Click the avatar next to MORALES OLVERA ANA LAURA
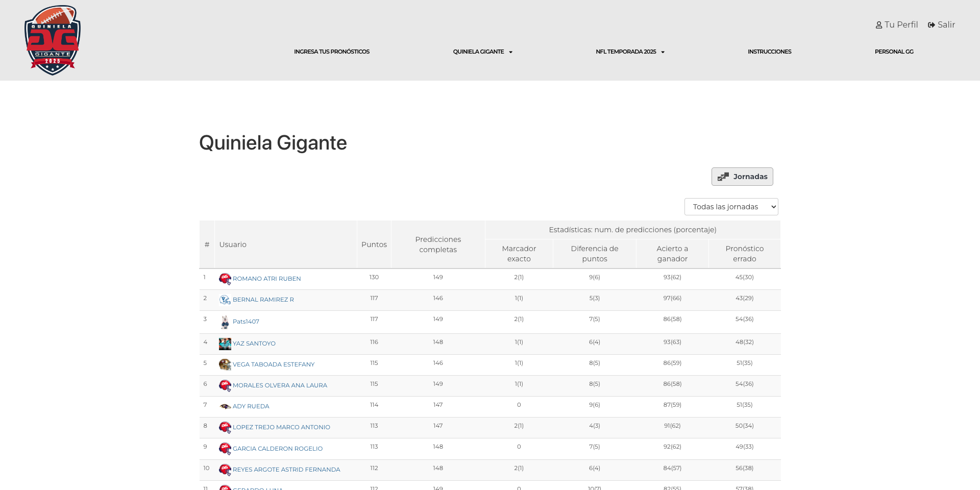 [x=225, y=385]
